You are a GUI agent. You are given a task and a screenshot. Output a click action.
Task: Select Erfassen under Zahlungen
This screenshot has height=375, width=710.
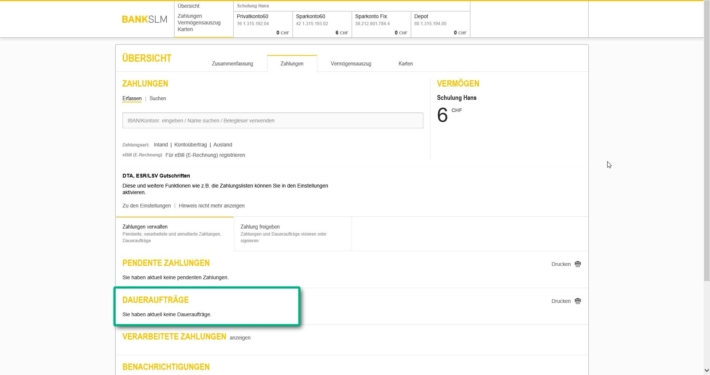coord(132,98)
